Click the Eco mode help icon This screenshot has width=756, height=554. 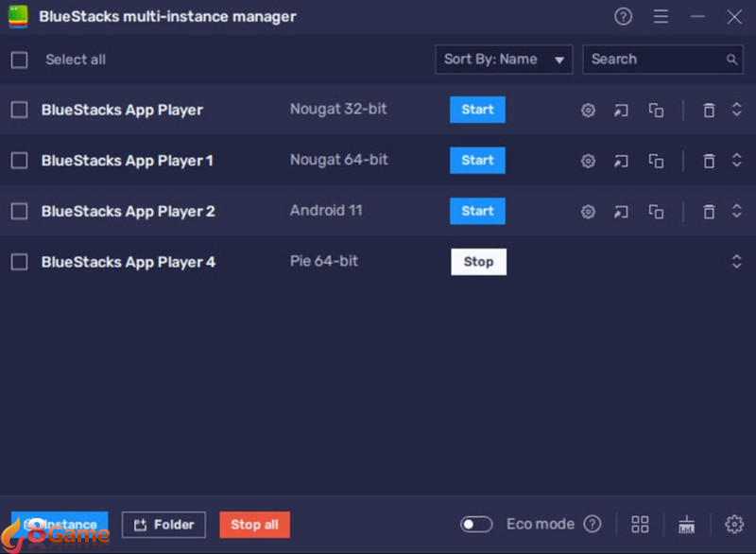pos(593,524)
